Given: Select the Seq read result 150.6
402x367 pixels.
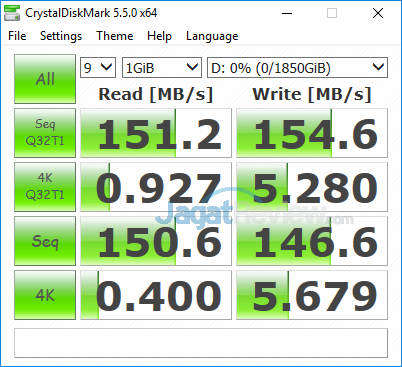Looking at the screenshot, I should point(156,241).
